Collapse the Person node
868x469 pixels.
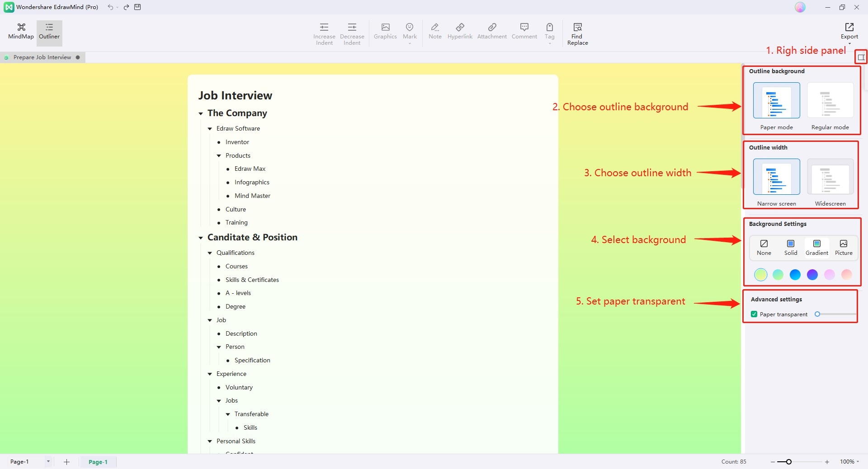pos(219,347)
